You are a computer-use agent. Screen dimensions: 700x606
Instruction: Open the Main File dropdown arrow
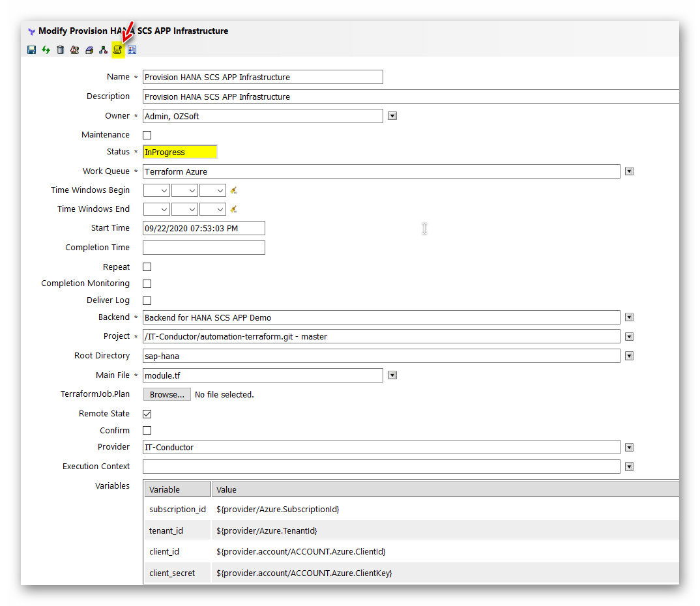click(x=392, y=375)
